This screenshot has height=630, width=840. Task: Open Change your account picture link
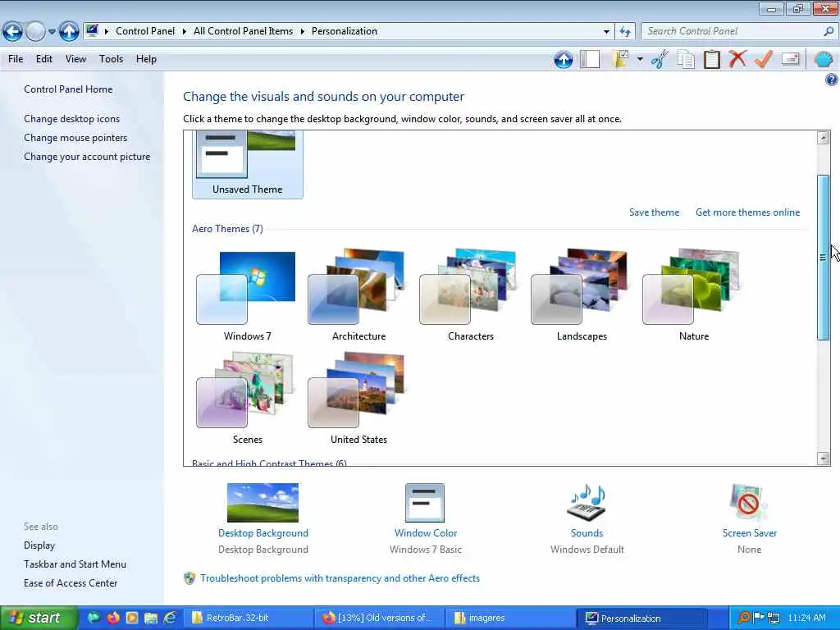tap(87, 157)
